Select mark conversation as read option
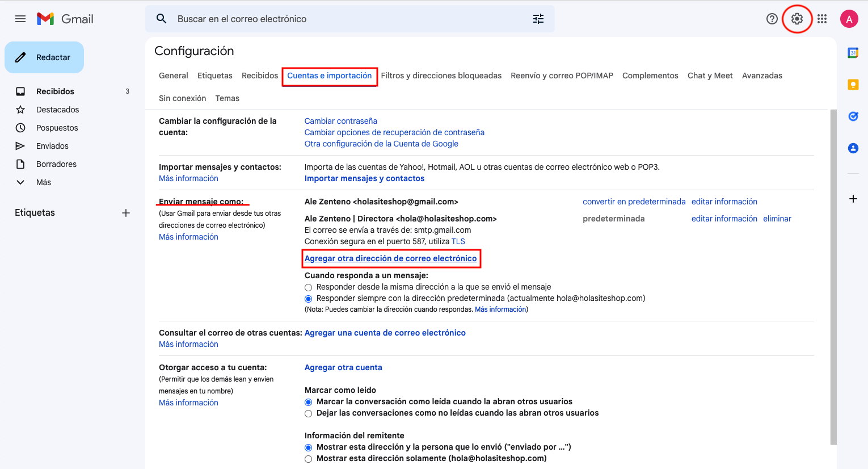 click(x=309, y=402)
